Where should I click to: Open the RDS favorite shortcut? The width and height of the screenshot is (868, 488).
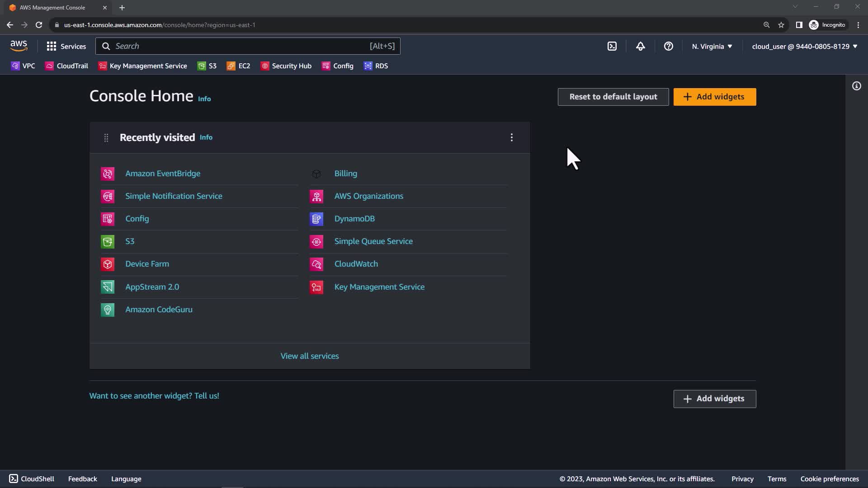click(376, 66)
